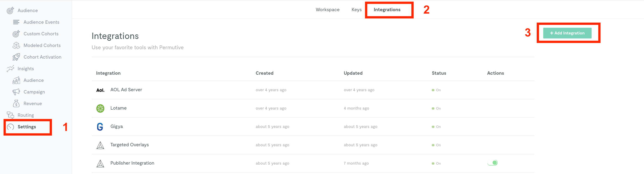Click the blue Gigya G logo
Image resolution: width=644 pixels, height=174 pixels.
coord(100,127)
